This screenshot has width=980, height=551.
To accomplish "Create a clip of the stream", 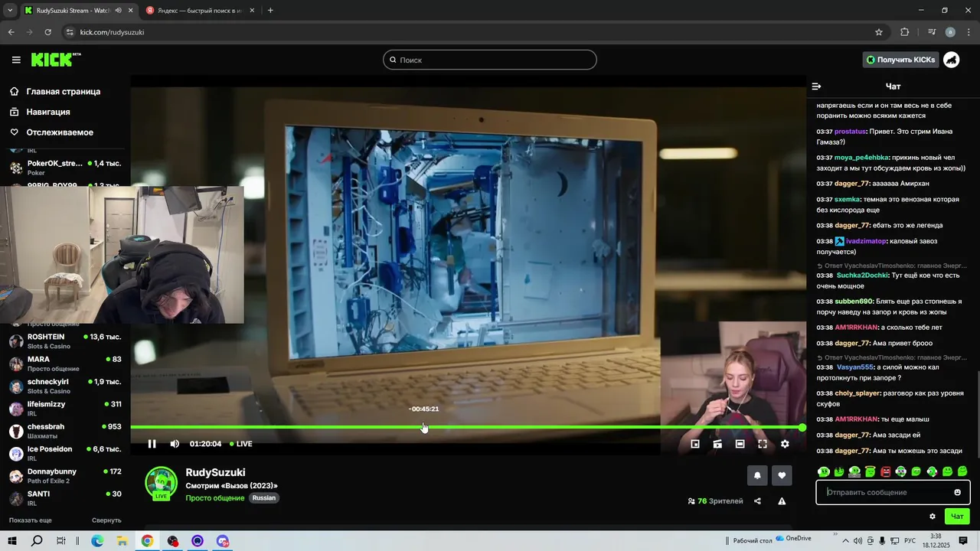I will [717, 444].
